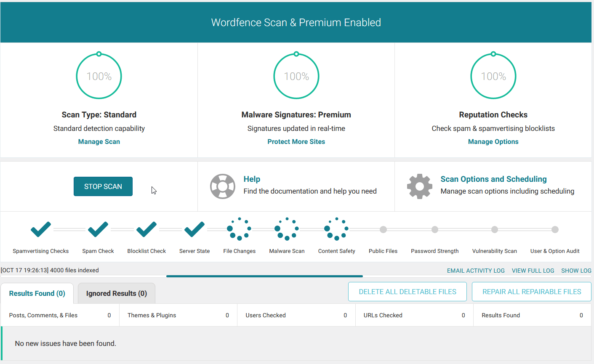Click the Content Safety spinner icon
594x364 pixels.
pyautogui.click(x=336, y=229)
